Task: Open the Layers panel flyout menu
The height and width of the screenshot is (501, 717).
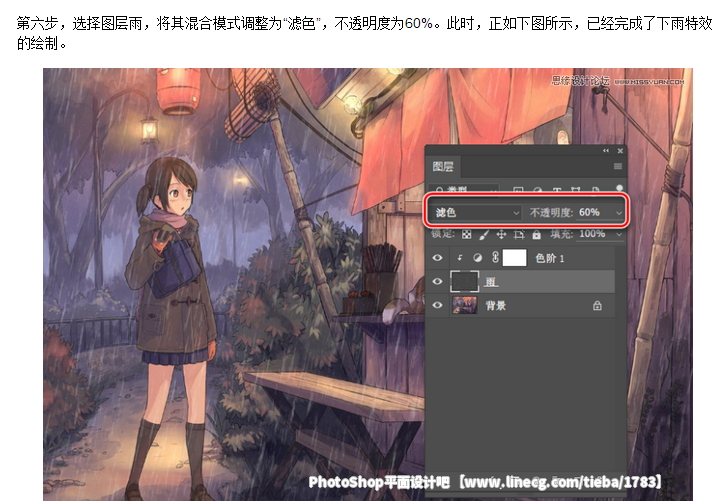Action: pyautogui.click(x=618, y=166)
